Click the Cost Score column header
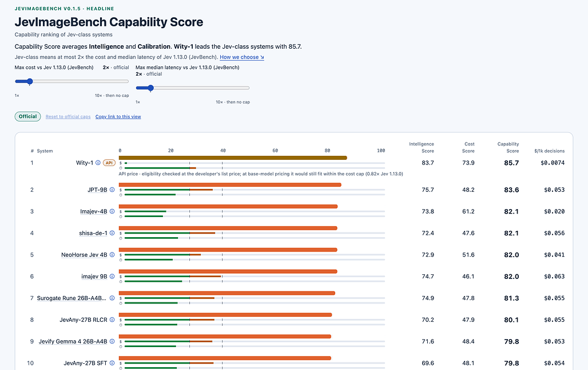588x370 pixels. coord(469,147)
